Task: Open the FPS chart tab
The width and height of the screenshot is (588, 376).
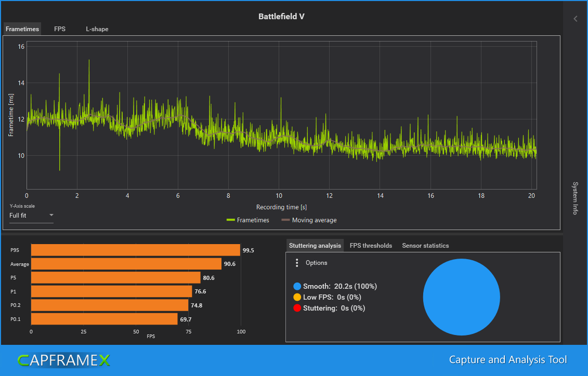Action: pyautogui.click(x=60, y=29)
